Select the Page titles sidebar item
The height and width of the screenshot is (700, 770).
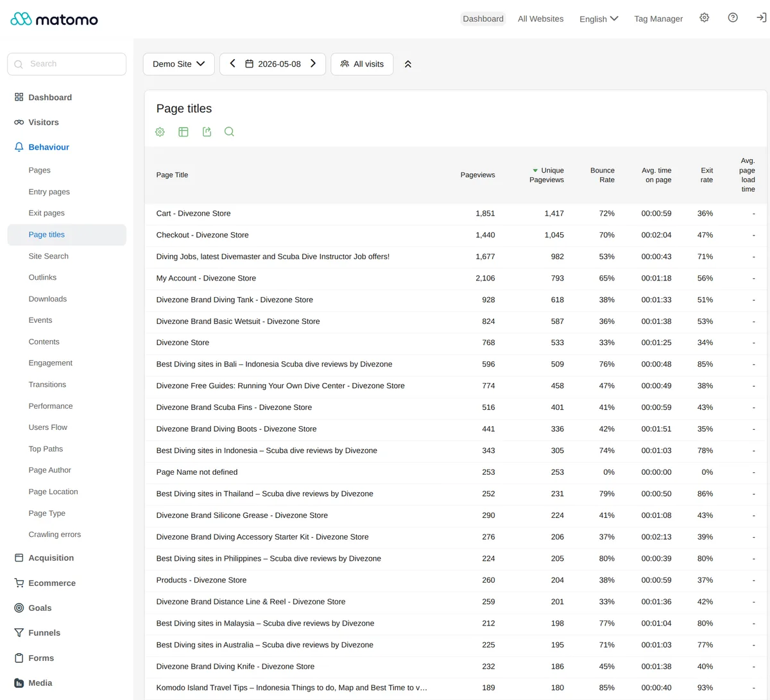click(x=67, y=235)
